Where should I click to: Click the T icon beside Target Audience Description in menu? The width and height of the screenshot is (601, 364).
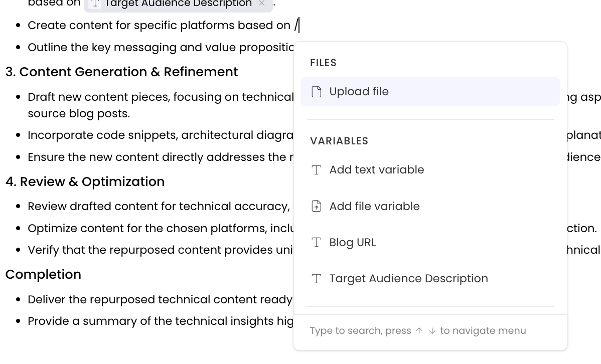click(x=317, y=279)
